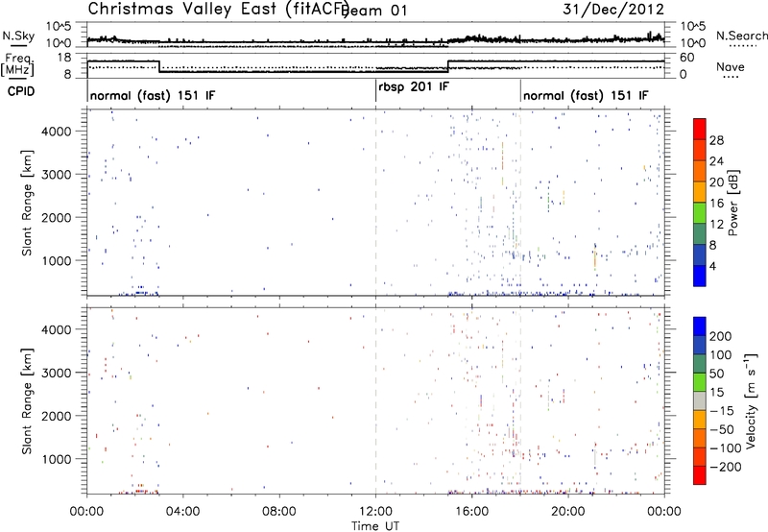Viewport: 768px width, 532px height.
Task: Click the 'rbsp 201 IF' CPID label
Action: point(414,86)
